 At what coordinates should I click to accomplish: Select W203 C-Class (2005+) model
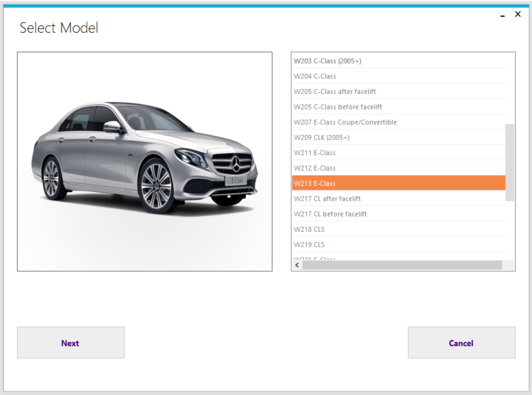coord(399,61)
